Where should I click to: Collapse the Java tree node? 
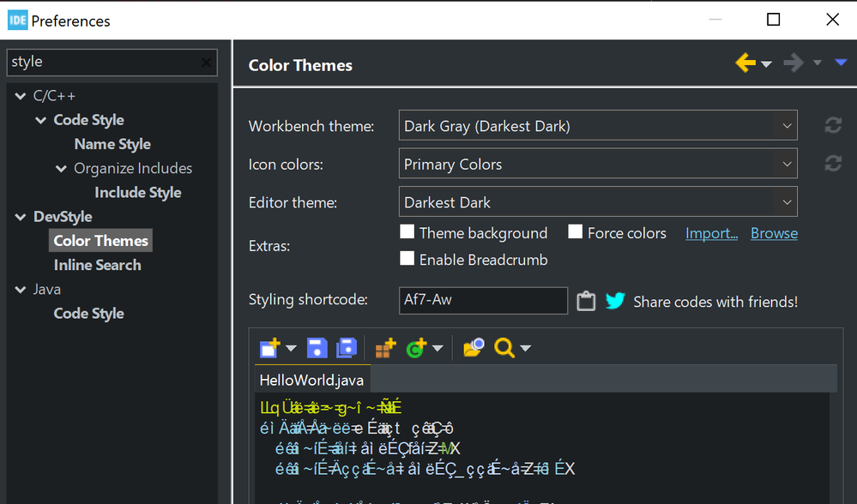click(21, 290)
